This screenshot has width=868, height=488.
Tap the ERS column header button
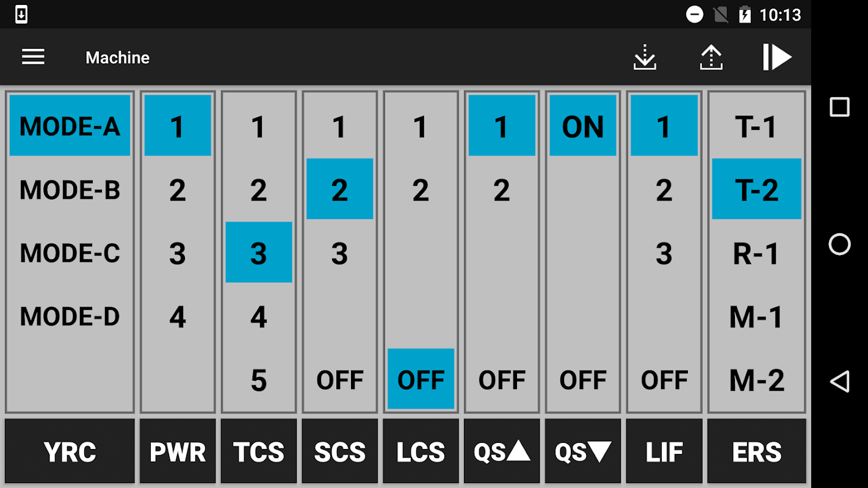(757, 451)
